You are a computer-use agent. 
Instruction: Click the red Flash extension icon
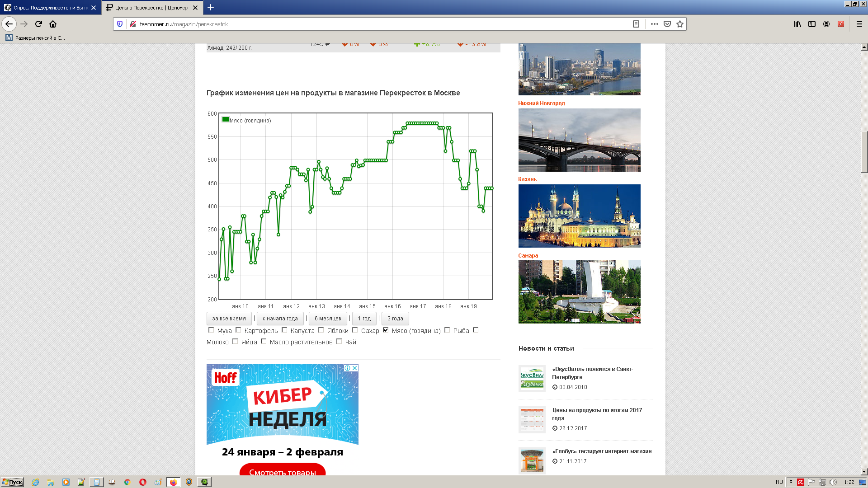(x=841, y=24)
